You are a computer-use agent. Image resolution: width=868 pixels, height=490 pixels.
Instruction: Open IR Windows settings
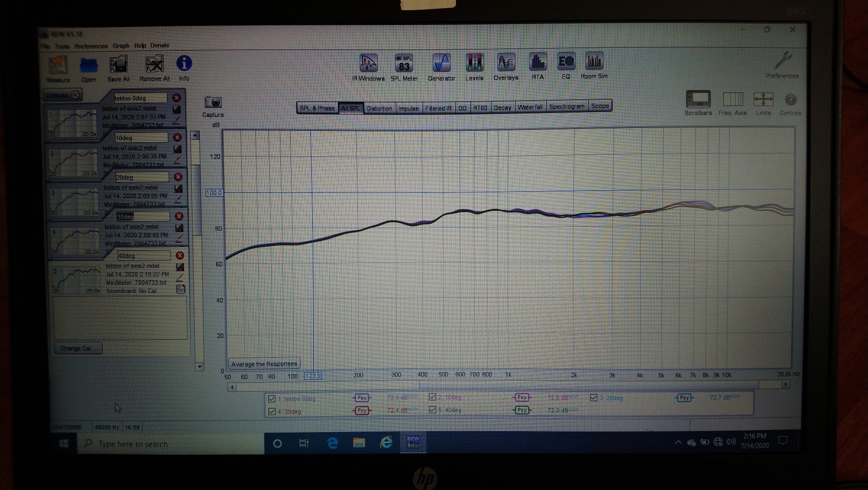368,67
